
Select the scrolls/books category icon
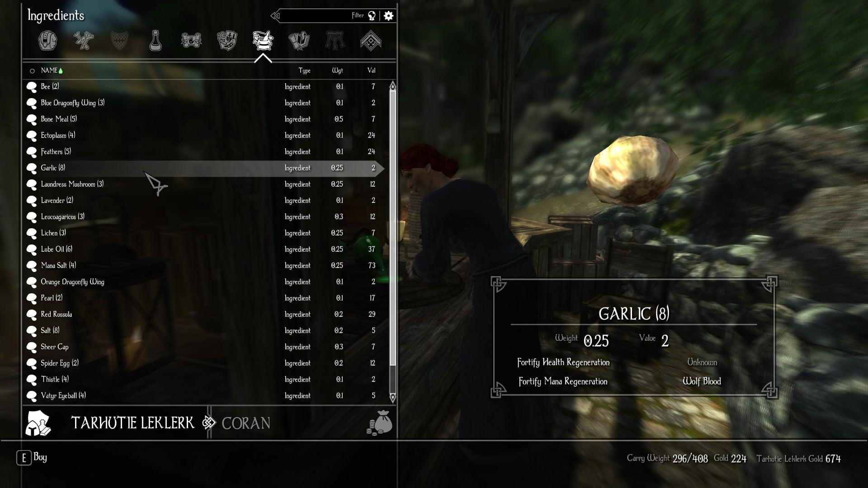click(298, 41)
